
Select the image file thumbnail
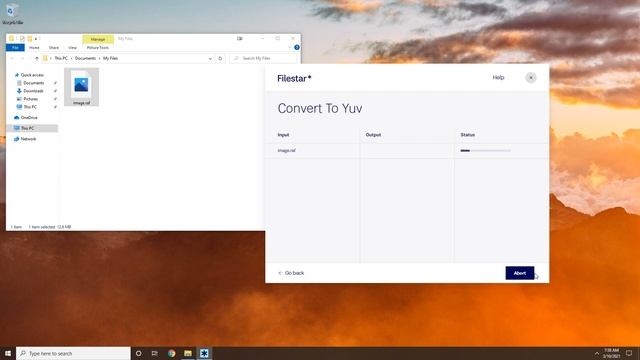[x=81, y=87]
